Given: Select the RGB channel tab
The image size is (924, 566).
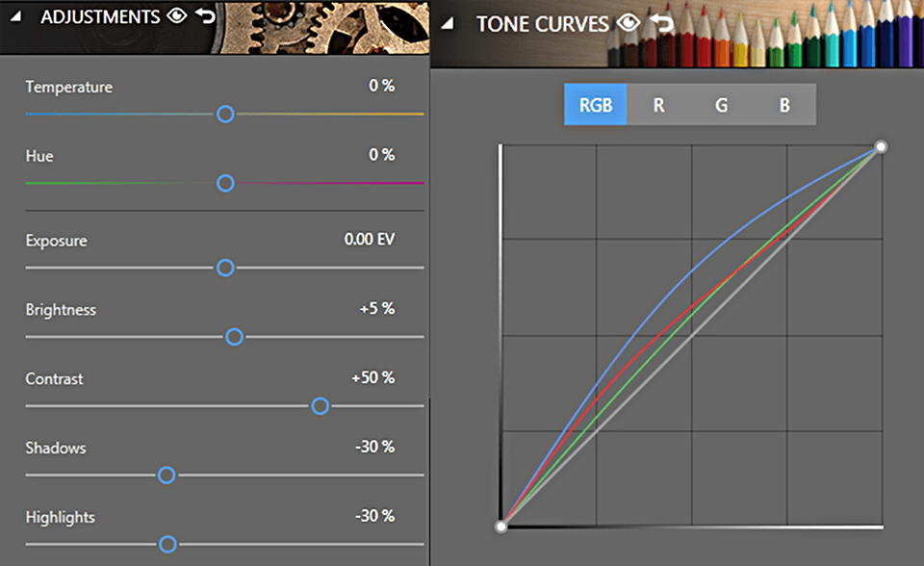Looking at the screenshot, I should pos(596,105).
